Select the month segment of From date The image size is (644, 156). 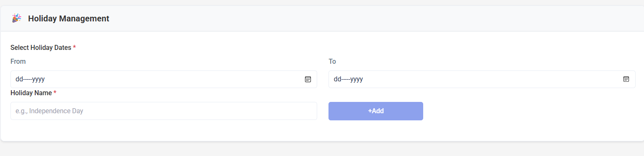click(28, 79)
